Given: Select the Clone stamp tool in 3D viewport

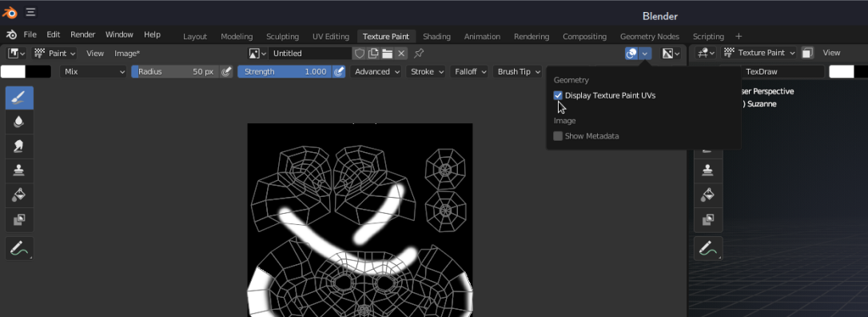Looking at the screenshot, I should pyautogui.click(x=708, y=171).
